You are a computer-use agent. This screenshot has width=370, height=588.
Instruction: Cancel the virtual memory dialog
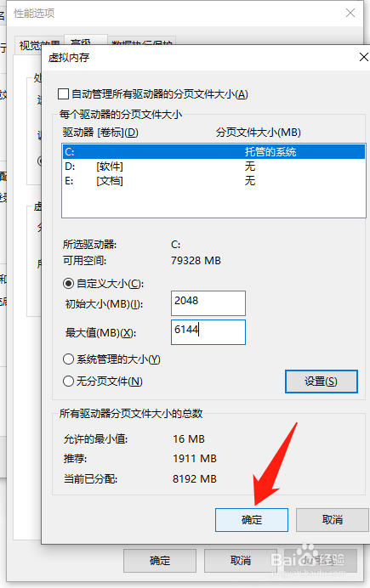[x=333, y=520]
